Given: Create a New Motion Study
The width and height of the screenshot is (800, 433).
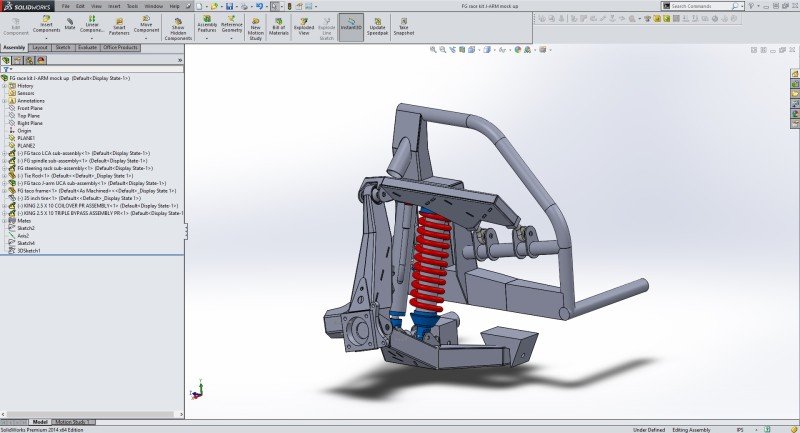Looking at the screenshot, I should (256, 29).
